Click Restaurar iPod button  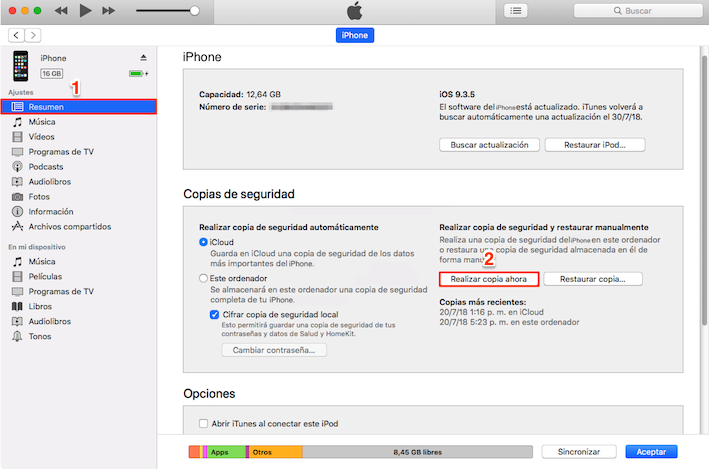595,145
